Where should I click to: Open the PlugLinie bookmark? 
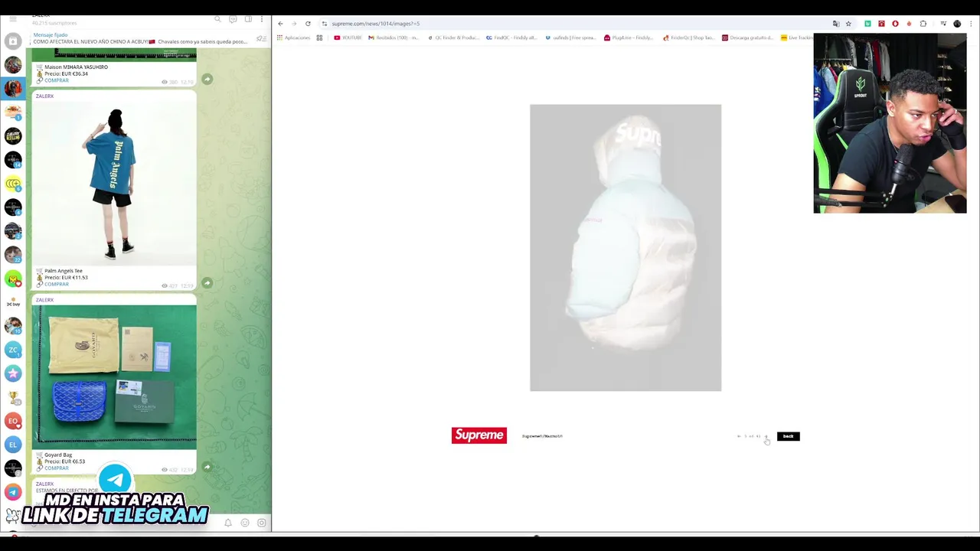tap(629, 37)
